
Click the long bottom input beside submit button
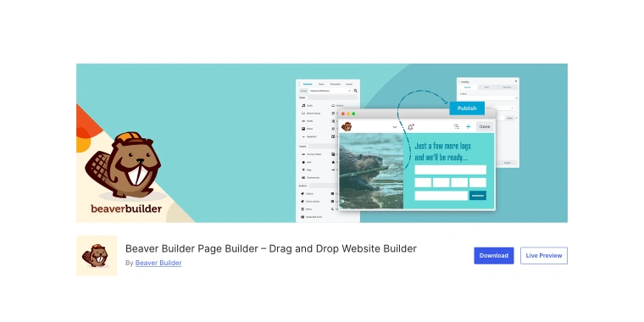click(441, 196)
